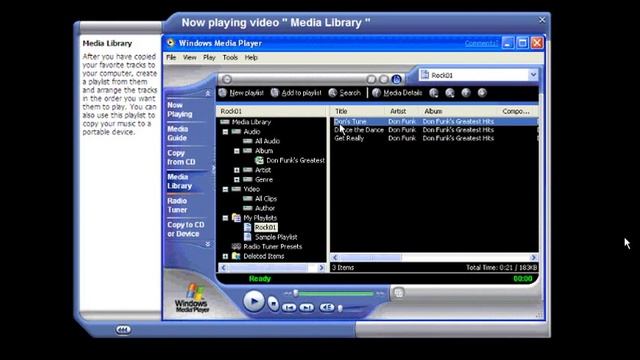The height and width of the screenshot is (360, 640).
Task: Collapse the My Playlists node
Action: [x=225, y=218]
